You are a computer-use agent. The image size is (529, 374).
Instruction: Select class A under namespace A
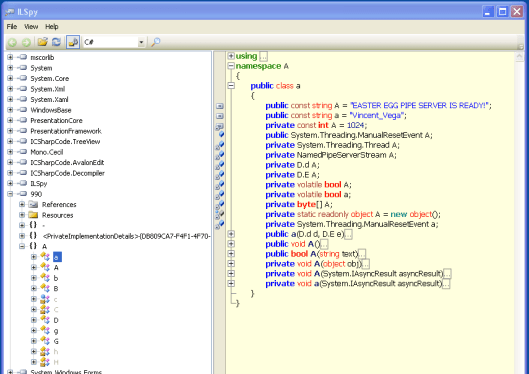[x=56, y=267]
